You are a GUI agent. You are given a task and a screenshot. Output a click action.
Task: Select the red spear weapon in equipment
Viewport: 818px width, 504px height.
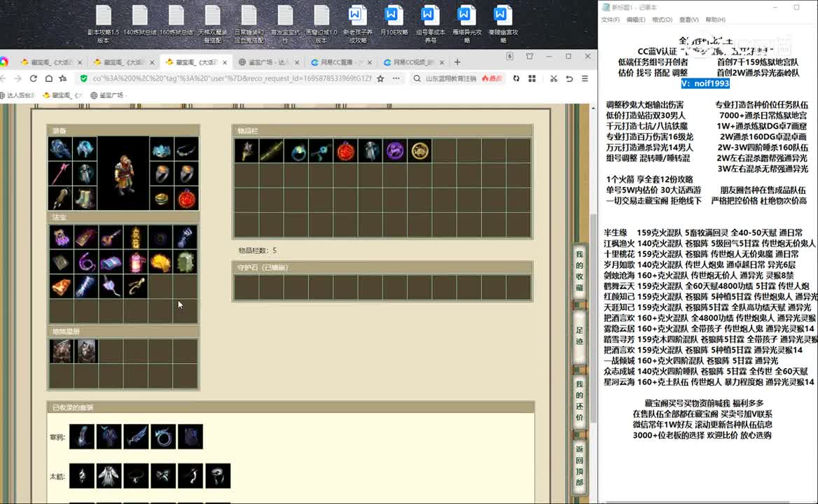60,174
